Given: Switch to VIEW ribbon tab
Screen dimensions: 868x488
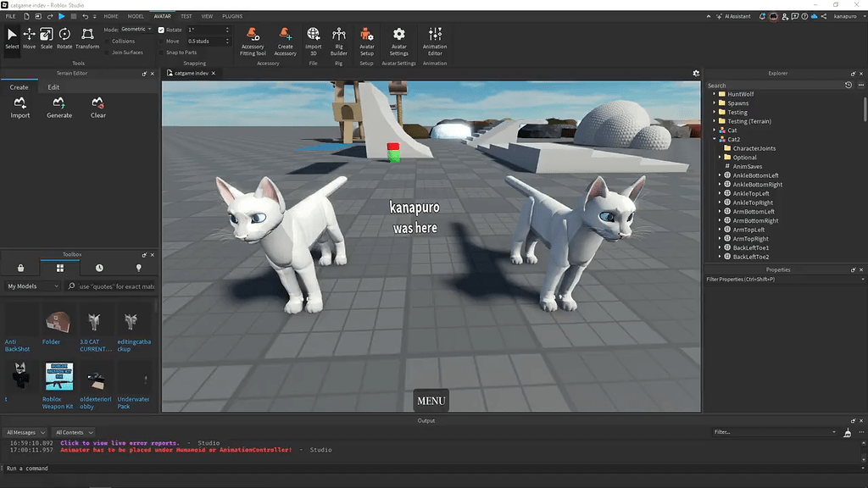Looking at the screenshot, I should click(x=207, y=17).
